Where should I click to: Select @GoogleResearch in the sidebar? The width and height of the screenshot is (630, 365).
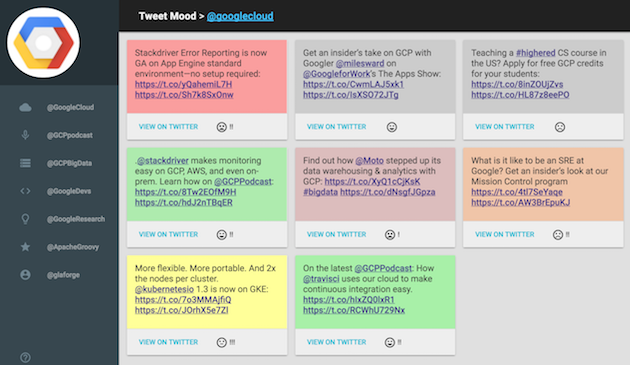click(76, 219)
